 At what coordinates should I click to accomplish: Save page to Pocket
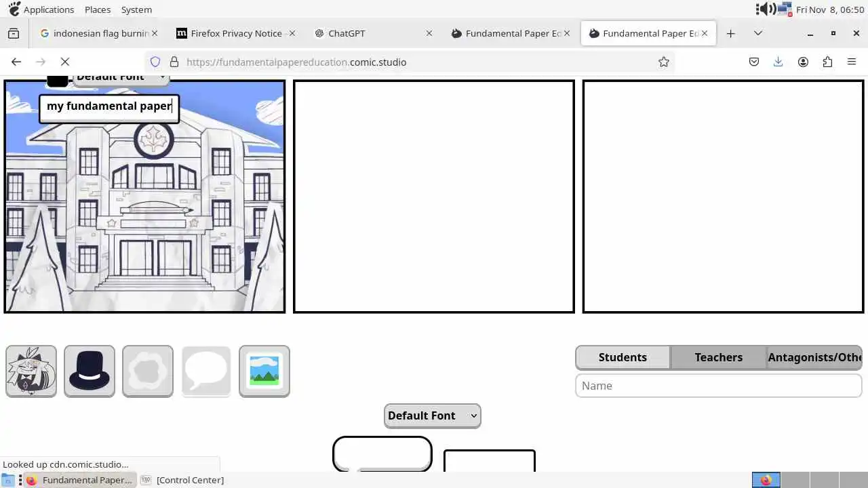754,62
